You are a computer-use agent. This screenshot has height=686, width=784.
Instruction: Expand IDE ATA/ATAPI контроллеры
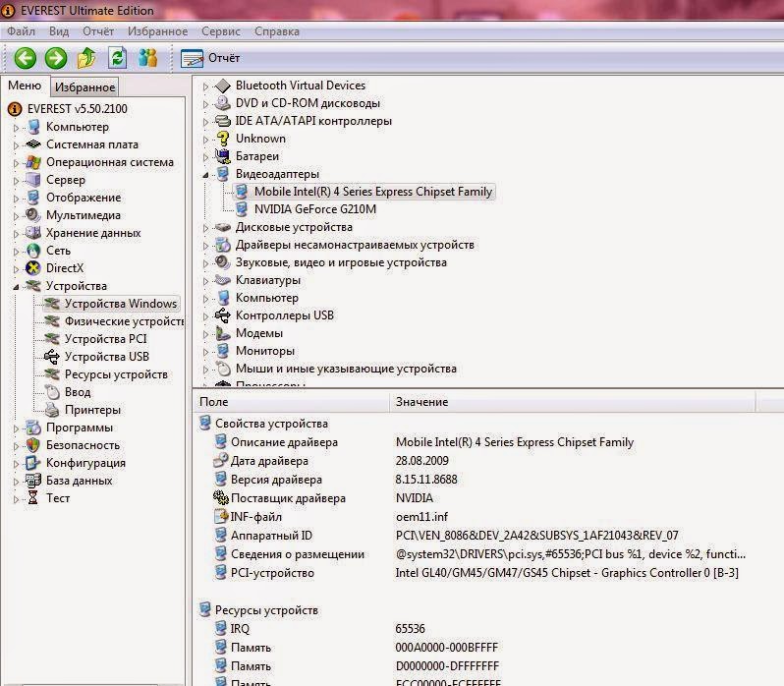tap(205, 122)
